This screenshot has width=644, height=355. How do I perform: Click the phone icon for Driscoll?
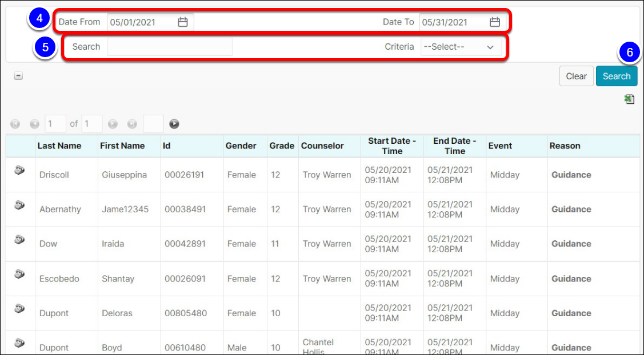19,170
